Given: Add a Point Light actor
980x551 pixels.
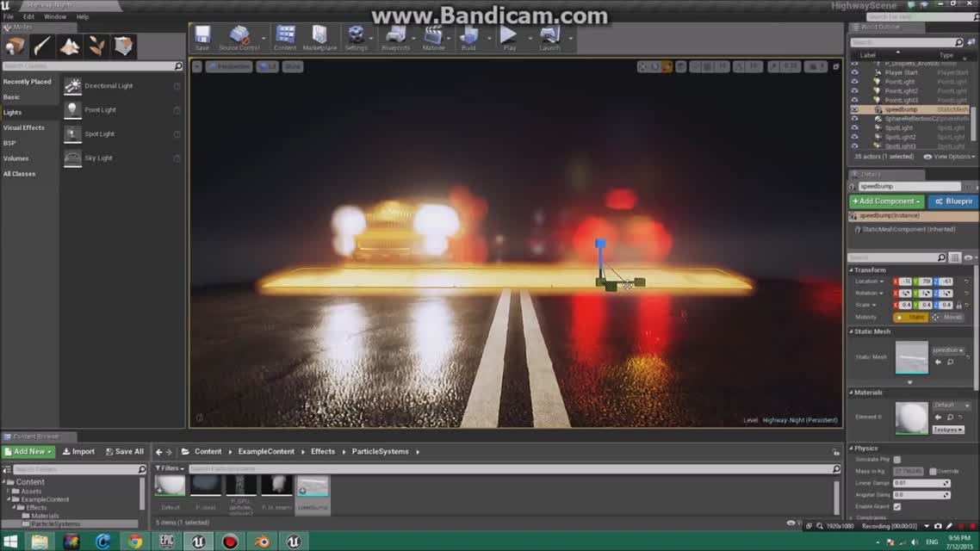Looking at the screenshot, I should [122, 110].
